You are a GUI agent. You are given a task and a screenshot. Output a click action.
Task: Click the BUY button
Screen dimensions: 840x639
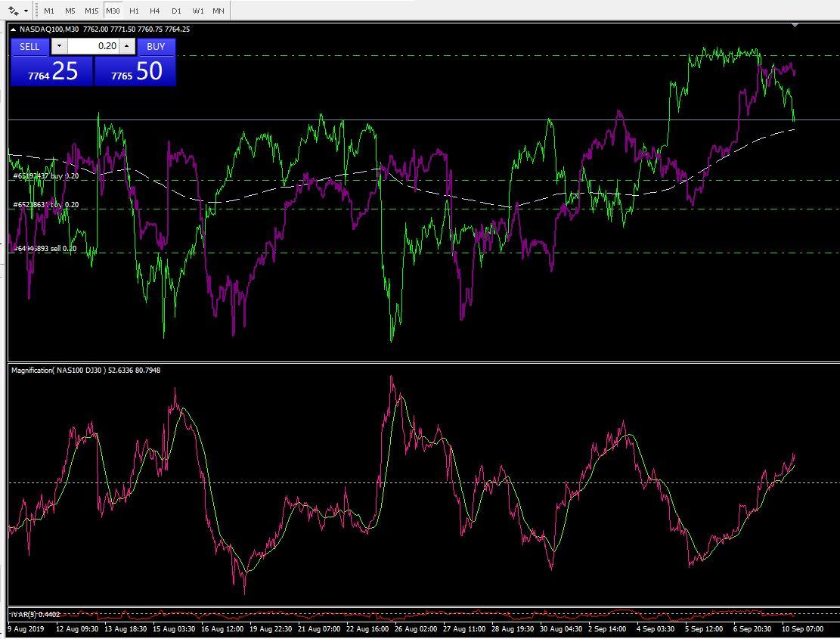tap(156, 47)
